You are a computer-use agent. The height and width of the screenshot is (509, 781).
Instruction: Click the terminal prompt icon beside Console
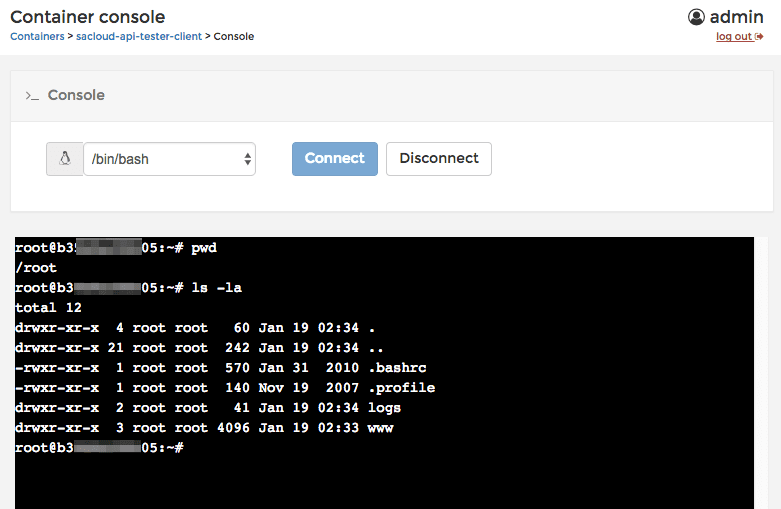click(32, 95)
